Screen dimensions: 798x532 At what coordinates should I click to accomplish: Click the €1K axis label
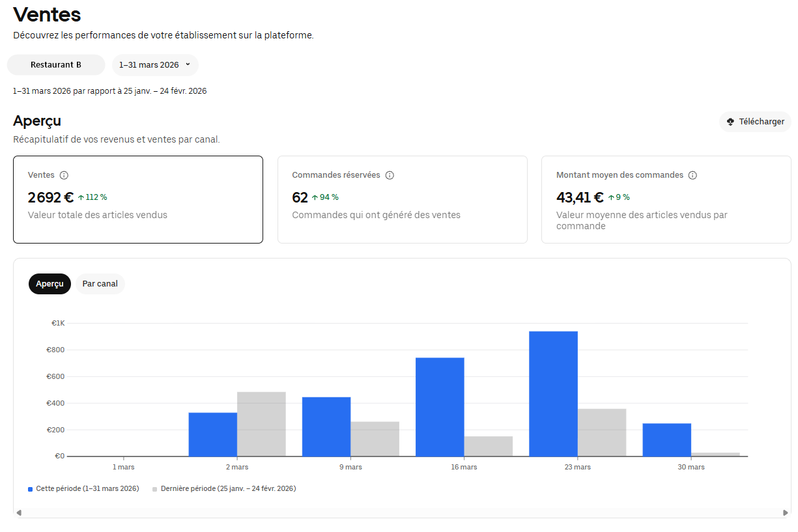pyautogui.click(x=58, y=323)
